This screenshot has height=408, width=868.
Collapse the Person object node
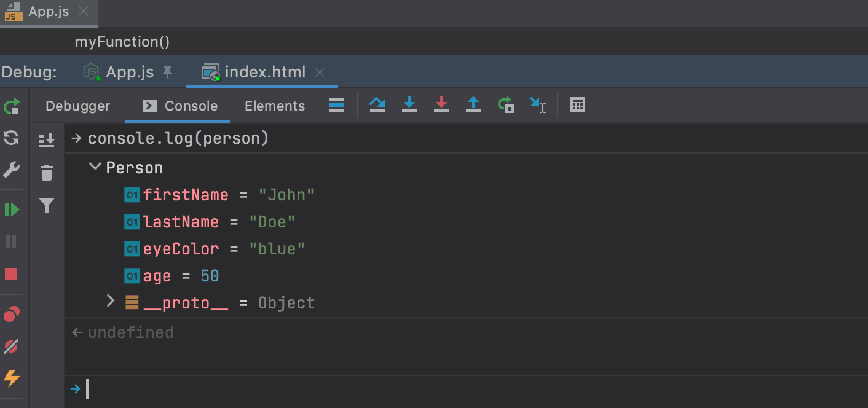(x=95, y=167)
